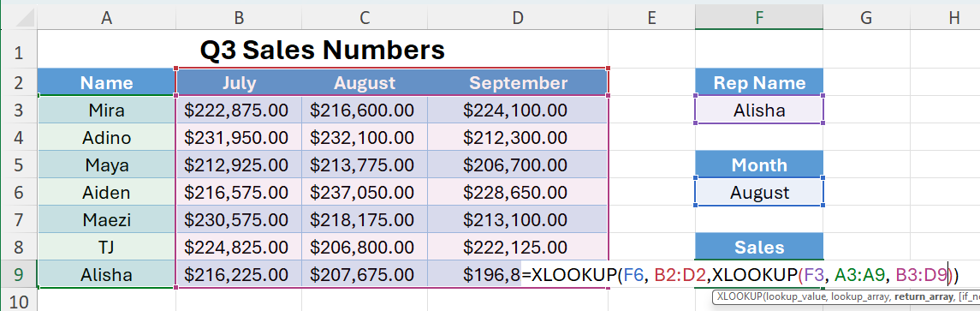Screen dimensions: 980x311
Task: Click Aiden's July value $216,575.00
Action: pos(239,192)
